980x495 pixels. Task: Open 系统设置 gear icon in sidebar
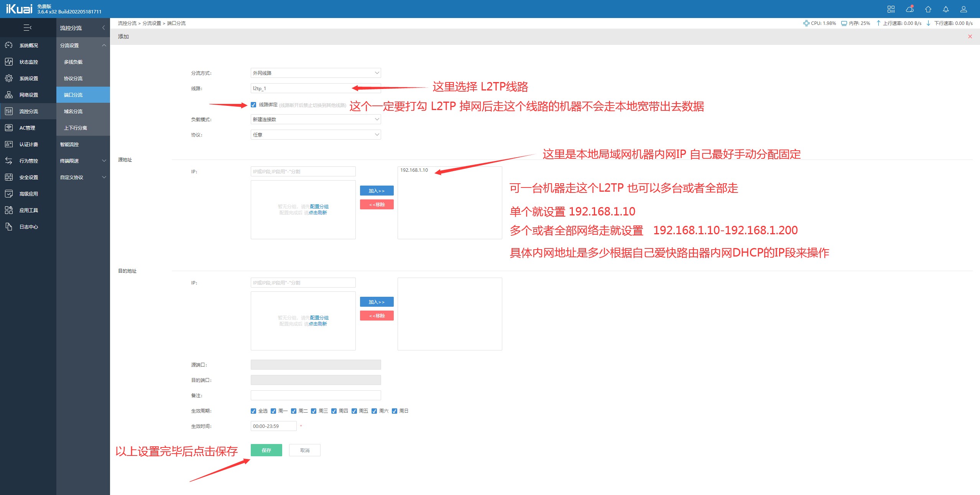coord(9,78)
